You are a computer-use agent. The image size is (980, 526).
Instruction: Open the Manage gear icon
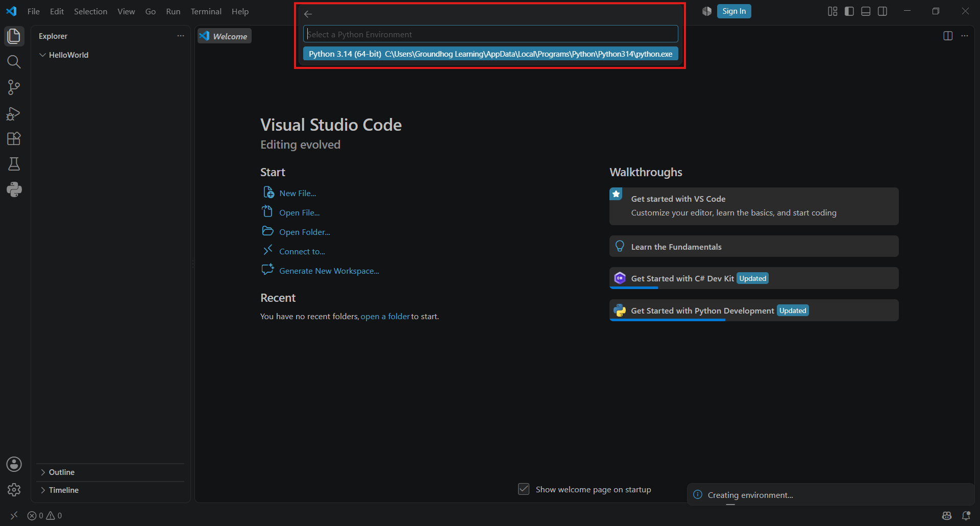14,490
